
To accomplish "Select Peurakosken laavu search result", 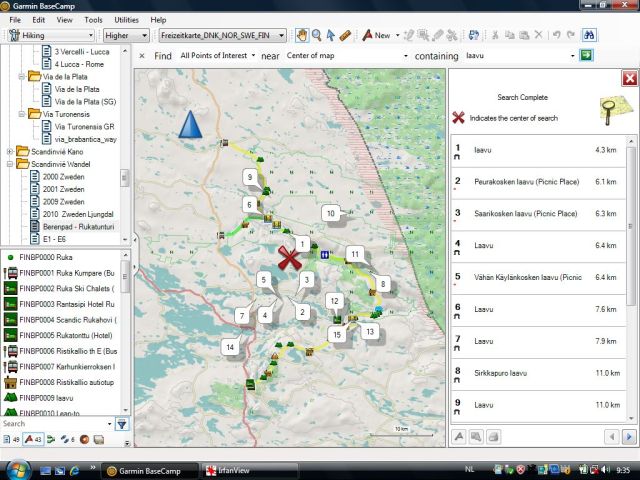I will tap(526, 182).
